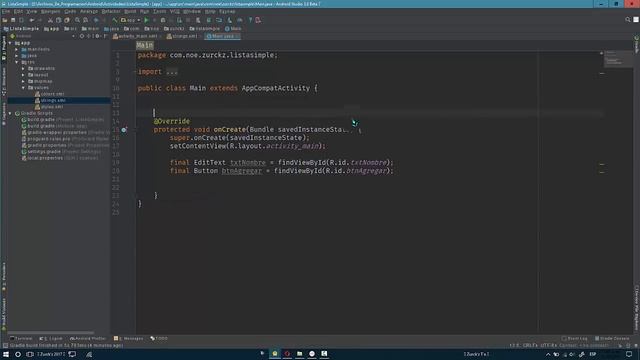This screenshot has height=360, width=640.
Task: Click the Find magnifier toolbar icon
Action: pos(77,20)
